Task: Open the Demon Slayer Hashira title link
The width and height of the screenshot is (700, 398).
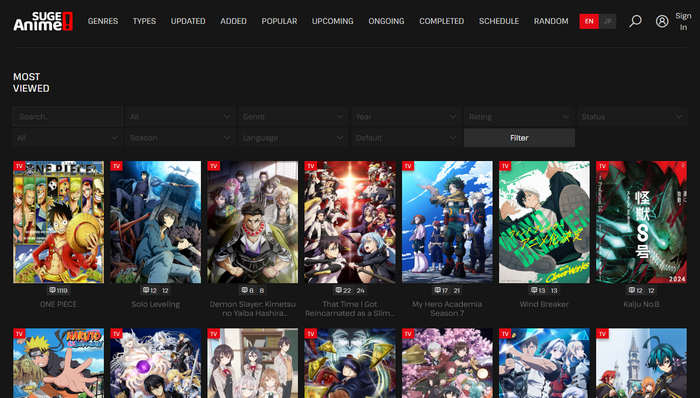Action: click(x=253, y=308)
